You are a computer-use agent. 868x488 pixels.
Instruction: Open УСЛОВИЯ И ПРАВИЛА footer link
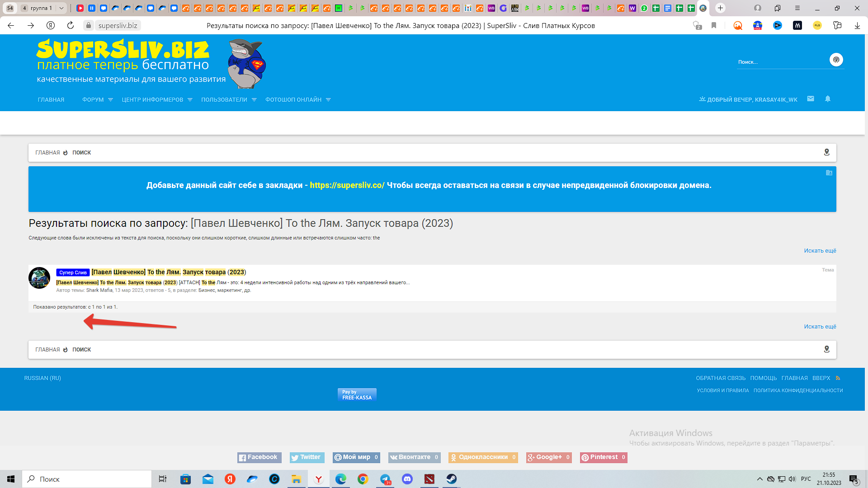pyautogui.click(x=723, y=390)
